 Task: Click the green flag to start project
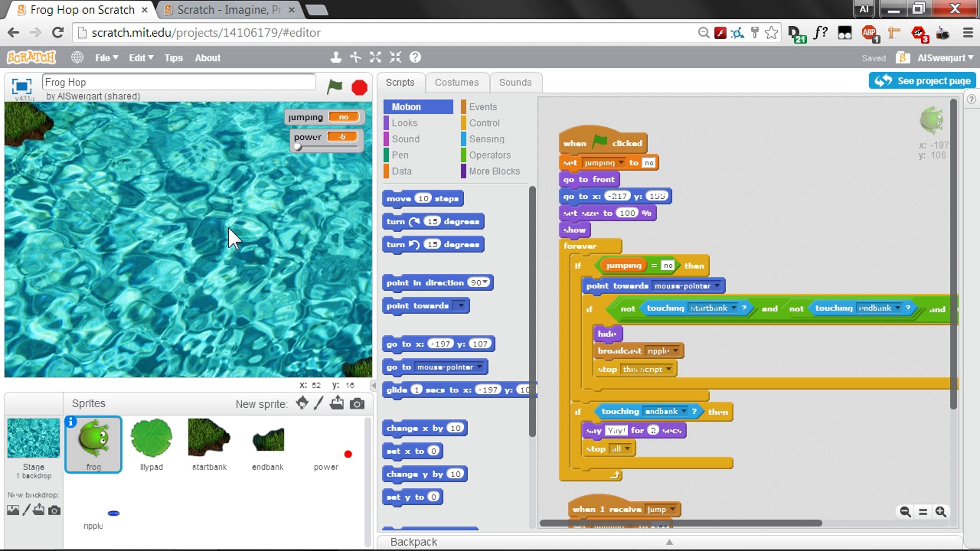(x=334, y=86)
